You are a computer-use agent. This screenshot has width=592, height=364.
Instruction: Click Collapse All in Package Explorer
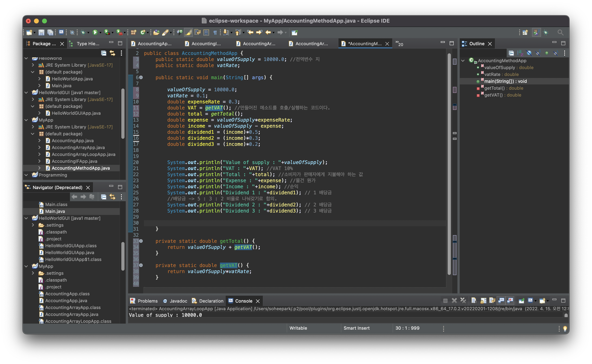click(104, 53)
